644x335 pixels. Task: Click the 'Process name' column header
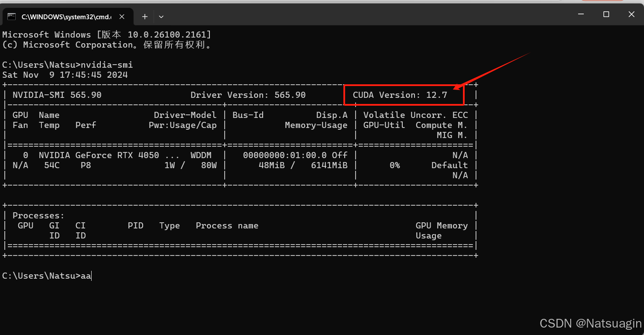click(x=227, y=225)
